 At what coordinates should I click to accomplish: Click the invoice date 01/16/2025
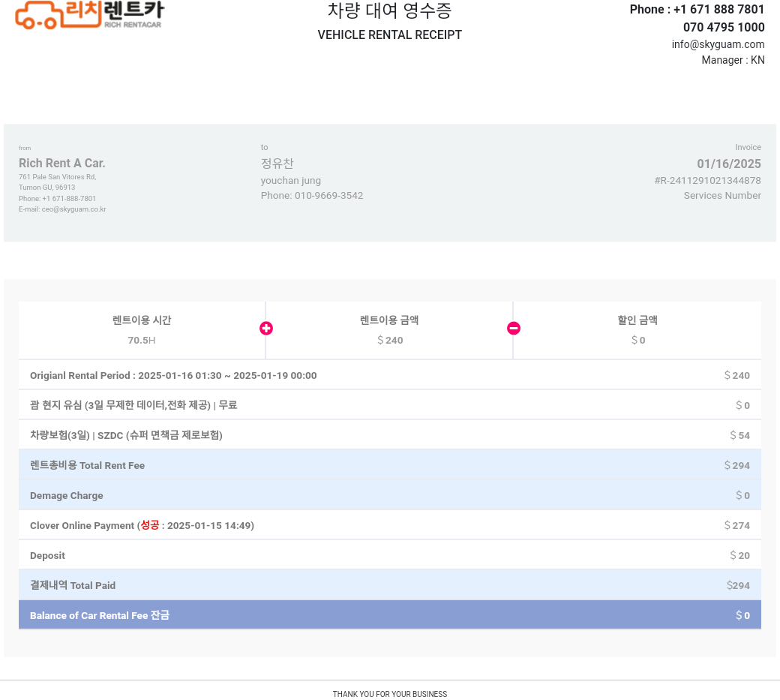pyautogui.click(x=729, y=164)
